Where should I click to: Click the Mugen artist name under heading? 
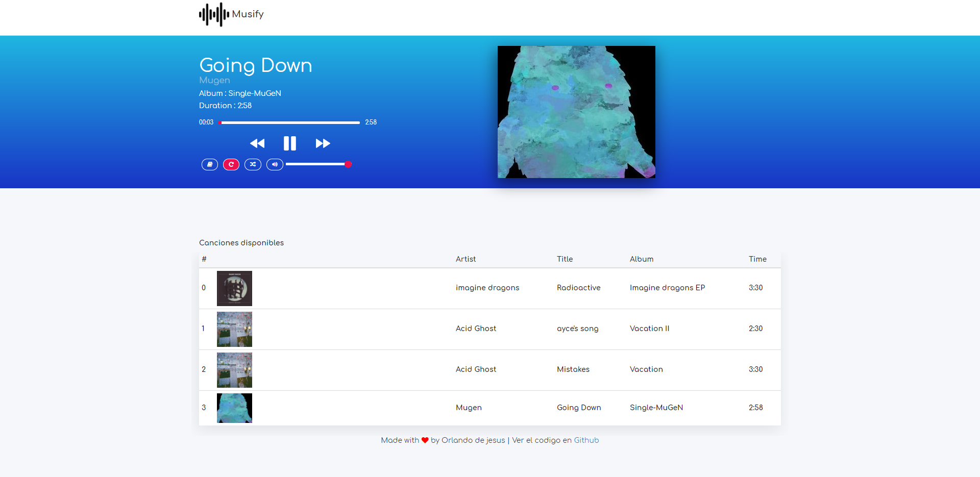(x=214, y=80)
